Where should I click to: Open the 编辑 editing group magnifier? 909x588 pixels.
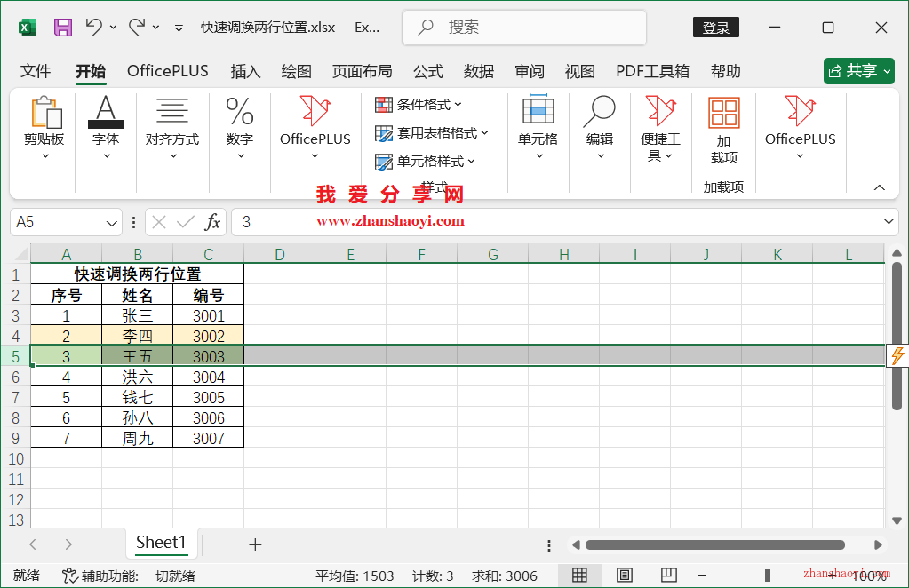click(600, 127)
